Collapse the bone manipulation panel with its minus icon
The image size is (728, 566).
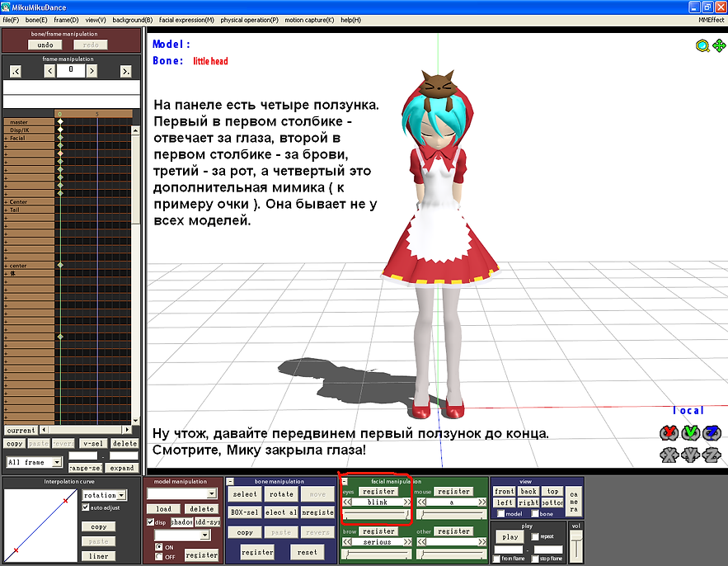(230, 481)
